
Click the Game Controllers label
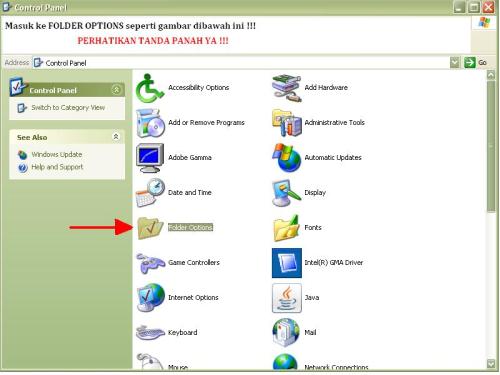[194, 263]
